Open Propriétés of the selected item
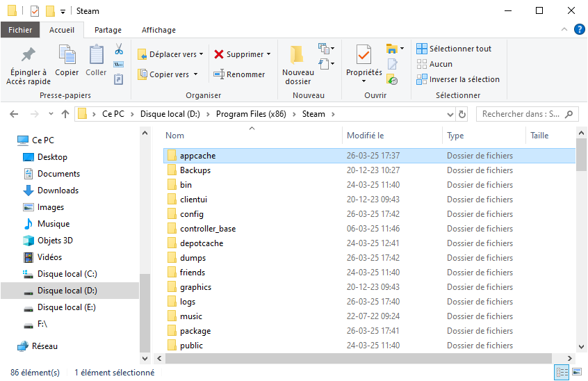Screen dimensions: 588x381 pyautogui.click(x=364, y=60)
